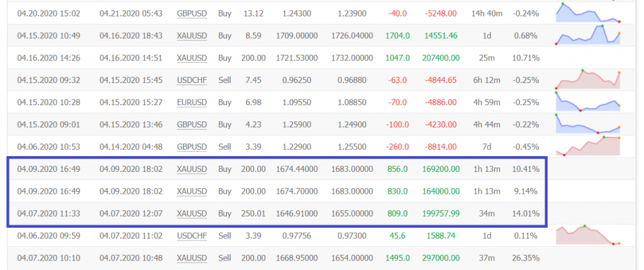Click XAUUSD link opened at 1674.70000
The height and width of the screenshot is (270, 644).
[191, 191]
